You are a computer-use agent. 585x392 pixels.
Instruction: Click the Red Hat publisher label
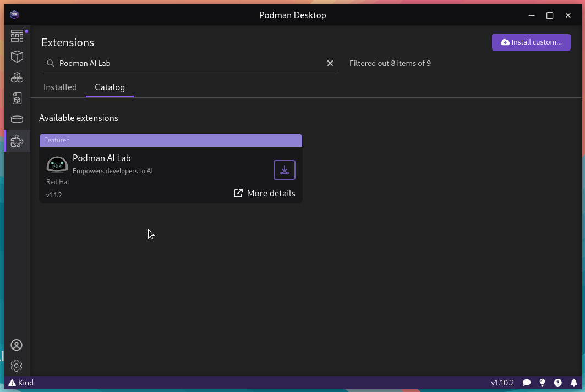pos(58,182)
